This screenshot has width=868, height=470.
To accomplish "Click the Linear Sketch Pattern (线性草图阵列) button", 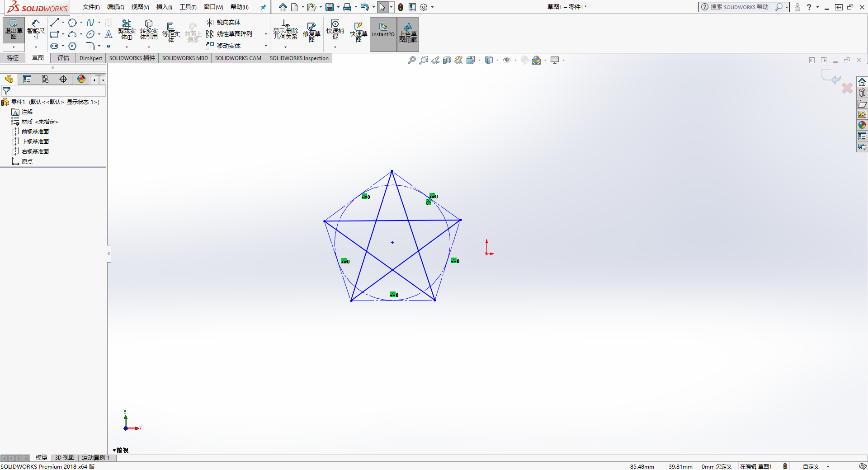I will (x=229, y=34).
